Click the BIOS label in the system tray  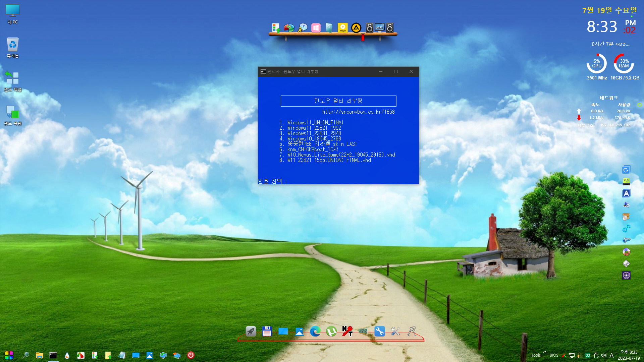tap(554, 355)
